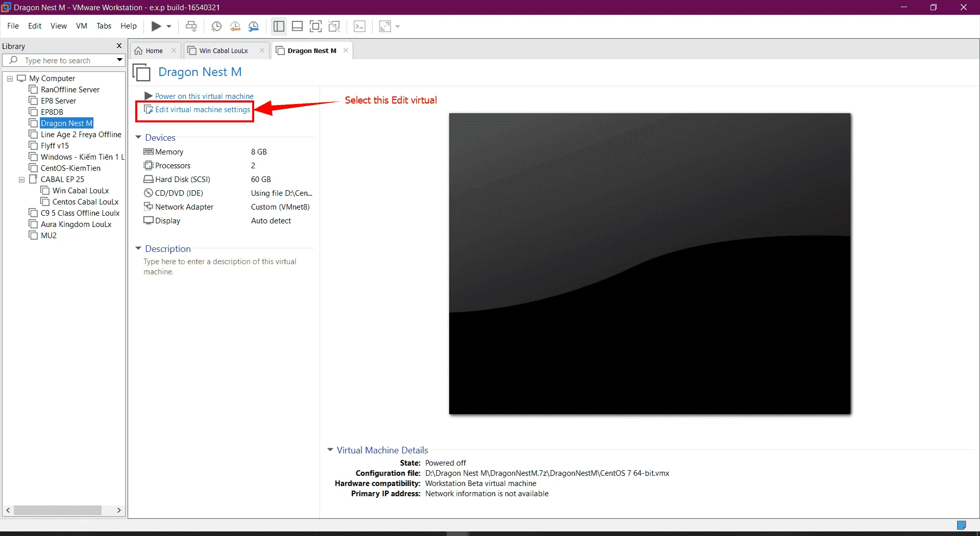Click the configuration file path text
The height and width of the screenshot is (536, 980).
[547, 473]
